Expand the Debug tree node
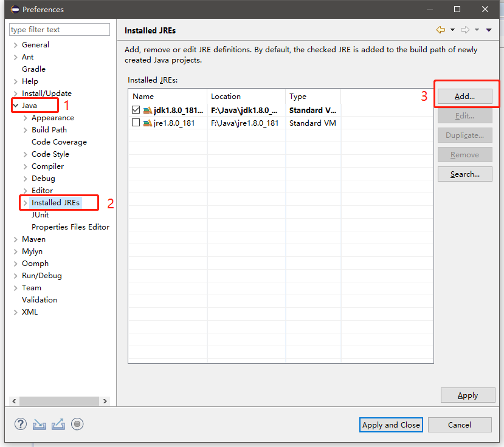Viewport: 504px width, 447px height. click(25, 179)
